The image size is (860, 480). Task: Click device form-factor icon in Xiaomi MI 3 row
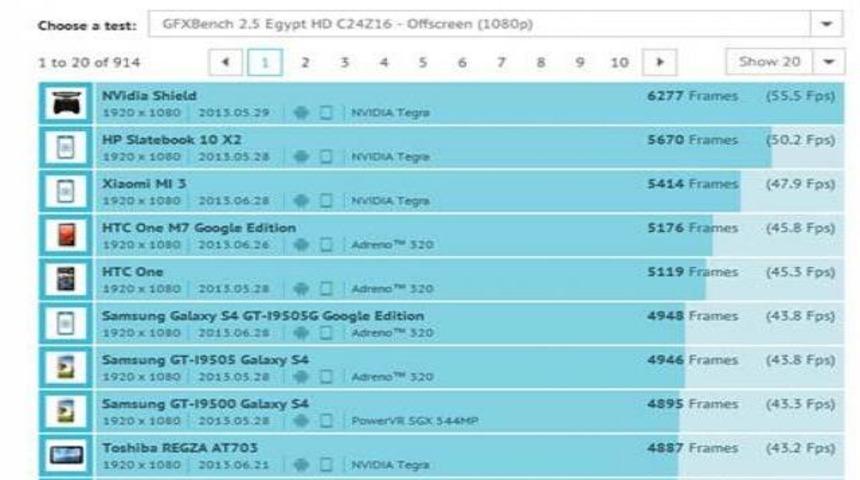click(326, 201)
